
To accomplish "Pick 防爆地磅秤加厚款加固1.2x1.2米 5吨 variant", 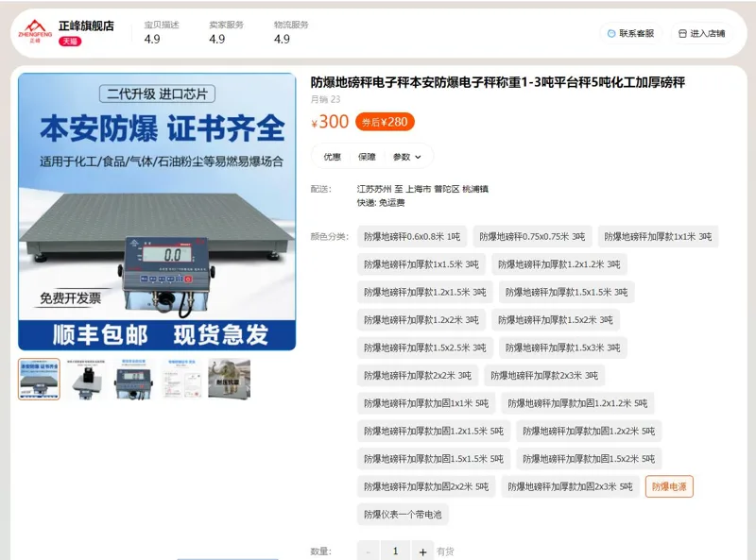I will click(577, 403).
